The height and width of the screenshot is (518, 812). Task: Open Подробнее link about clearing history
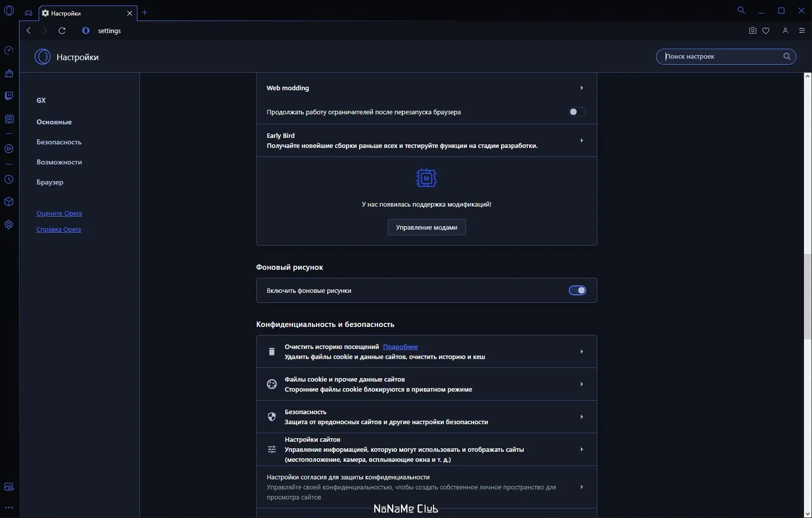(x=400, y=347)
